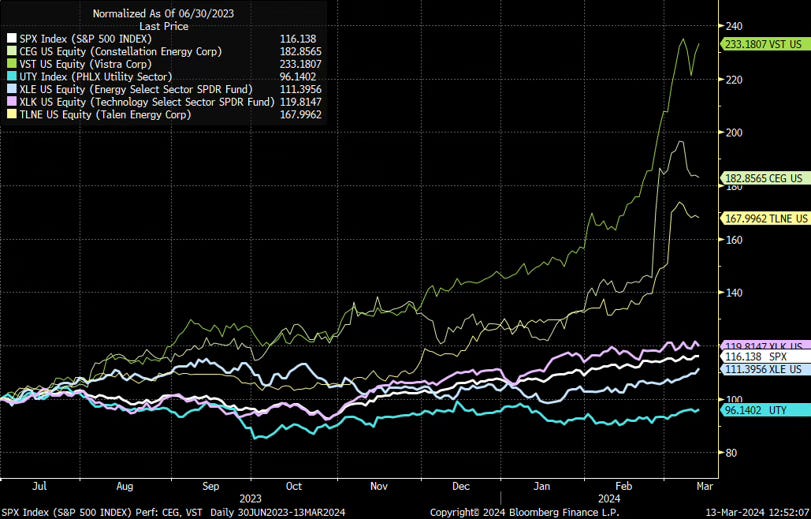Click the white SPX Index legend color swatch

pos(11,39)
